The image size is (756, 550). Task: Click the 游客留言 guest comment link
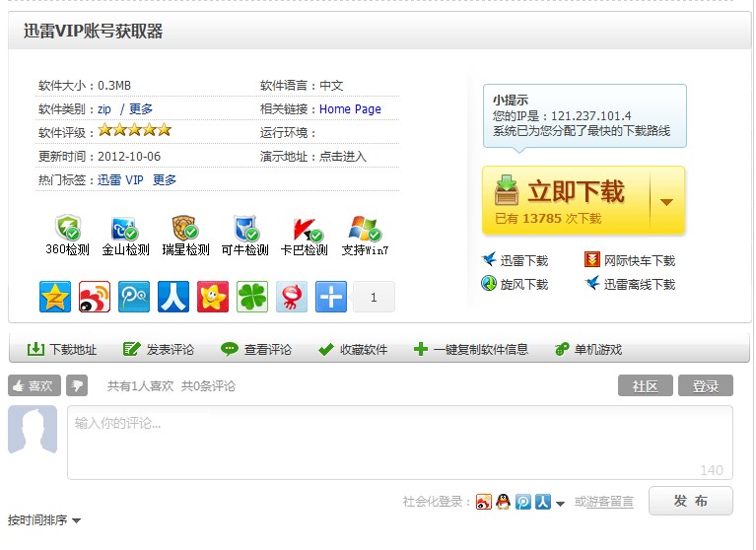(x=609, y=502)
